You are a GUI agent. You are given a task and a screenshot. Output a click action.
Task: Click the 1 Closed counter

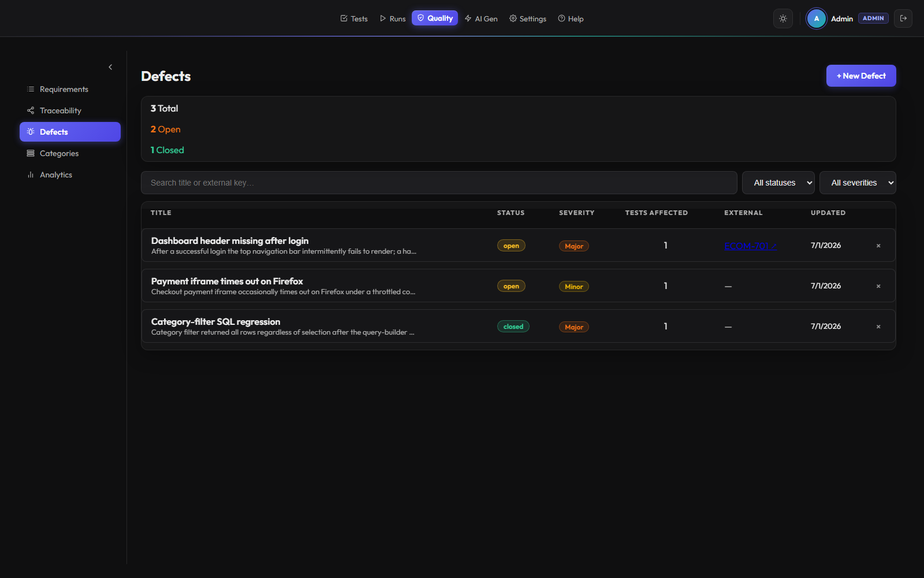(x=167, y=150)
